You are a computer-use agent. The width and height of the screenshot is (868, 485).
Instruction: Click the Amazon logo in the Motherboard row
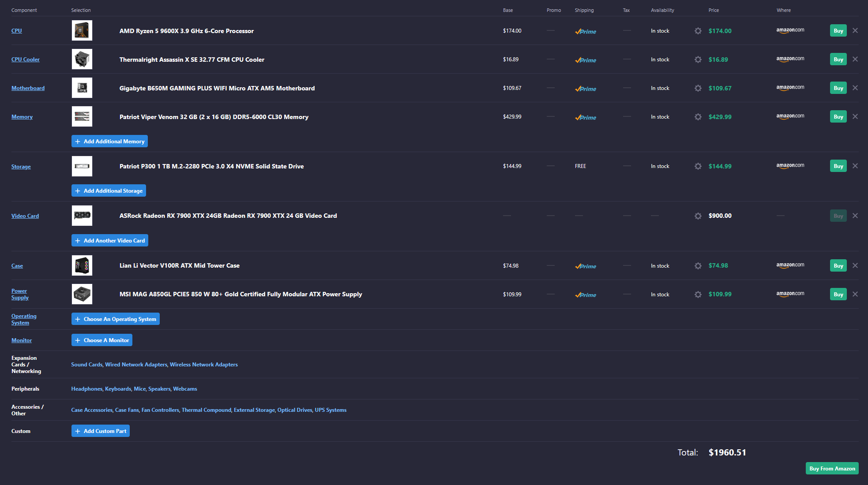(790, 88)
